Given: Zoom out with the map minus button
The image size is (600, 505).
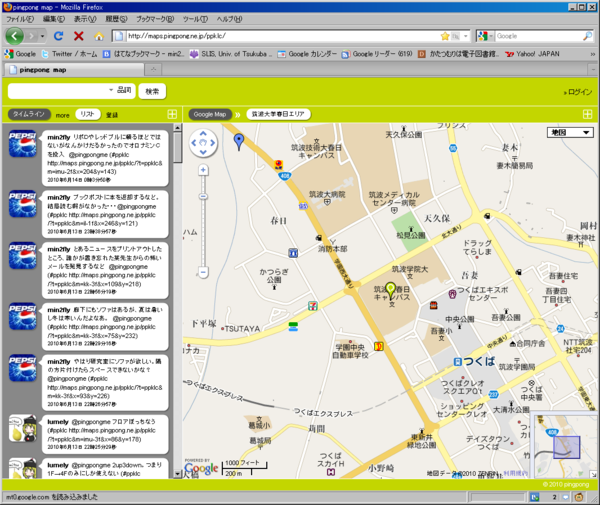Looking at the screenshot, I should point(203,272).
